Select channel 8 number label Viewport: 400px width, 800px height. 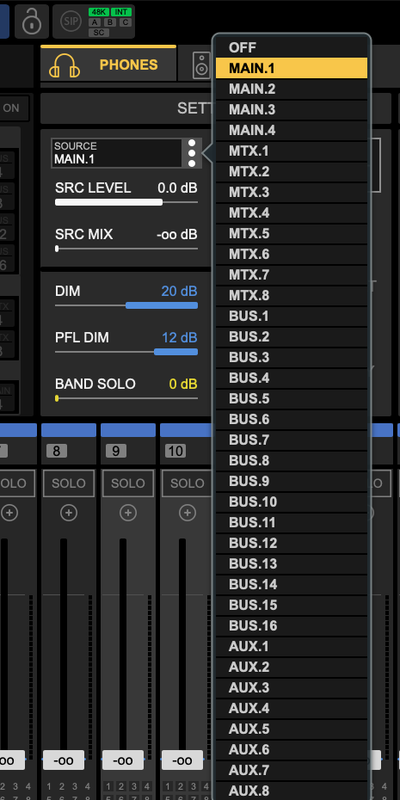click(57, 451)
